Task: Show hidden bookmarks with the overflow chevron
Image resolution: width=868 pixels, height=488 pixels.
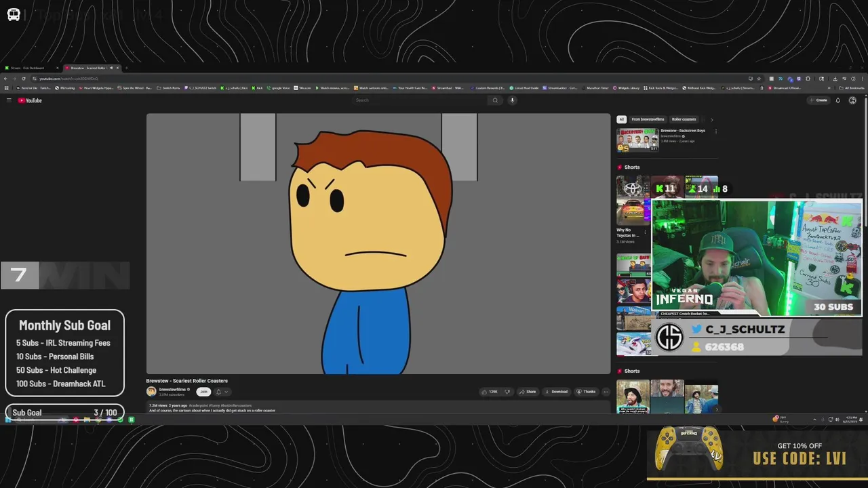Action: 829,88
